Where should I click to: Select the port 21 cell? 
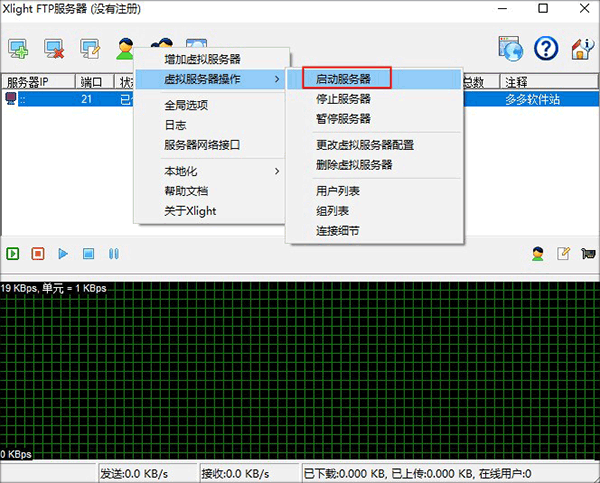(86, 99)
